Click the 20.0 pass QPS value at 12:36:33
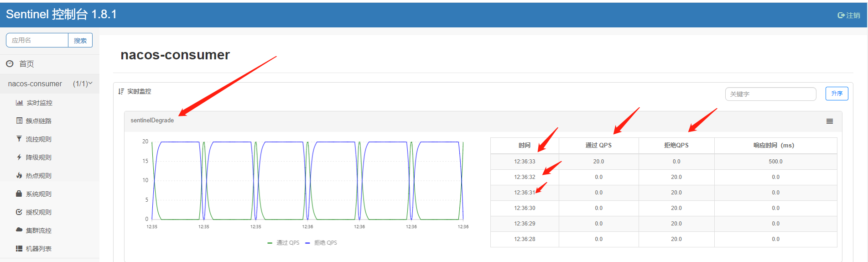The height and width of the screenshot is (262, 868). point(598,162)
